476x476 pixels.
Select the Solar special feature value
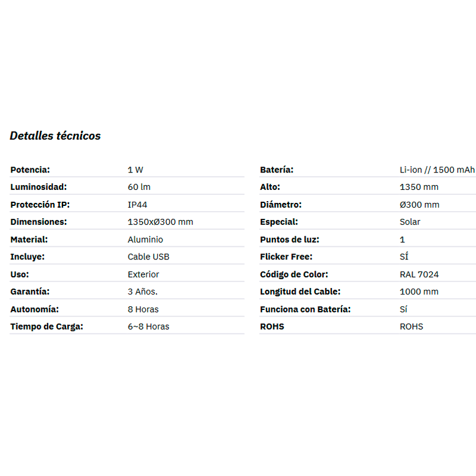point(410,222)
